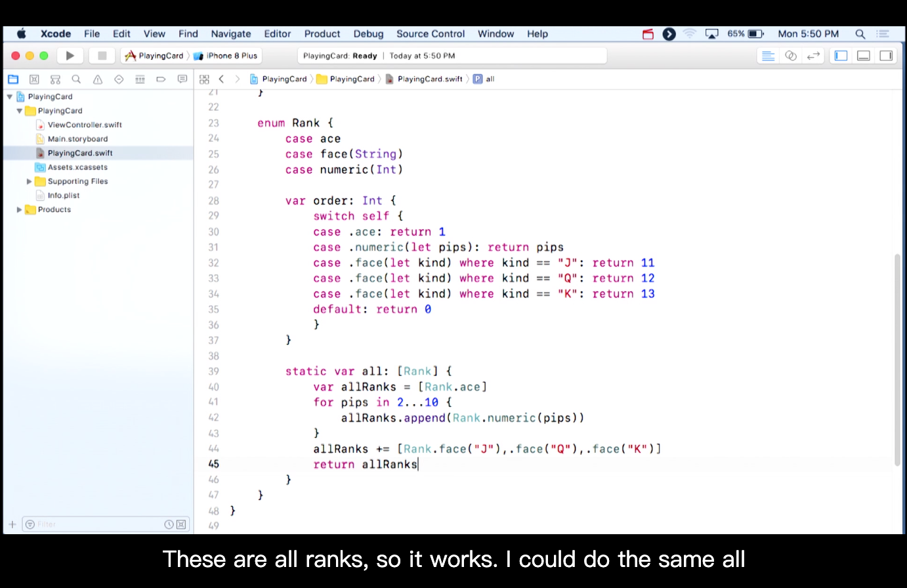The image size is (907, 588).
Task: Open the Debug navigator
Action: click(140, 79)
